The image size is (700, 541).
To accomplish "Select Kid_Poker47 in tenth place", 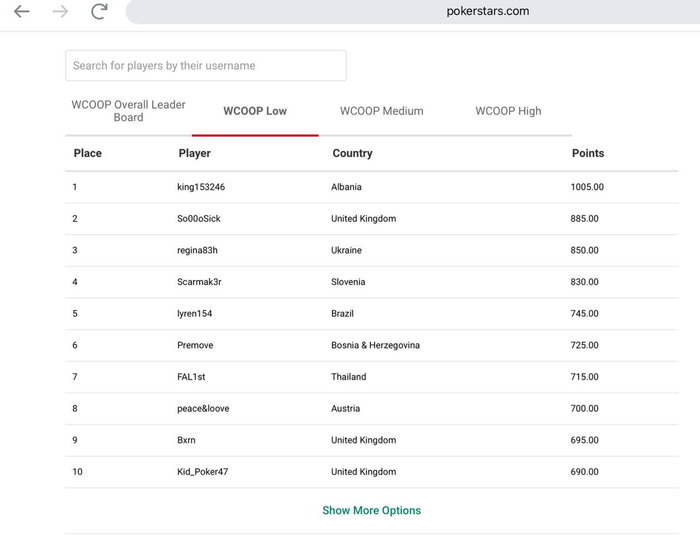I will coord(202,472).
